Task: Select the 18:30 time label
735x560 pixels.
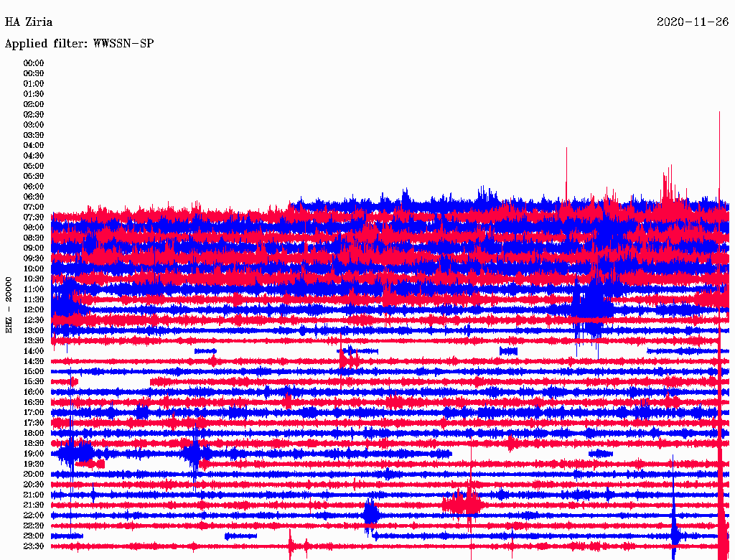Action: coord(34,444)
